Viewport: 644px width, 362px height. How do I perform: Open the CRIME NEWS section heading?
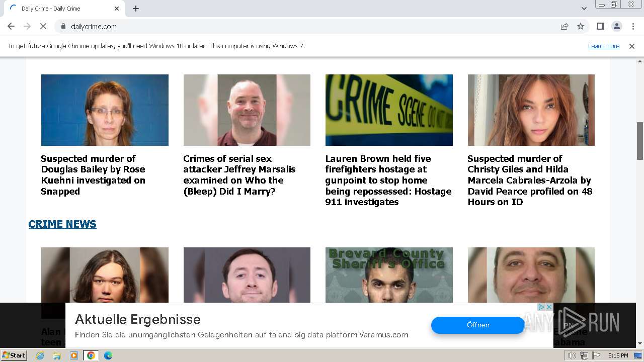tap(62, 224)
